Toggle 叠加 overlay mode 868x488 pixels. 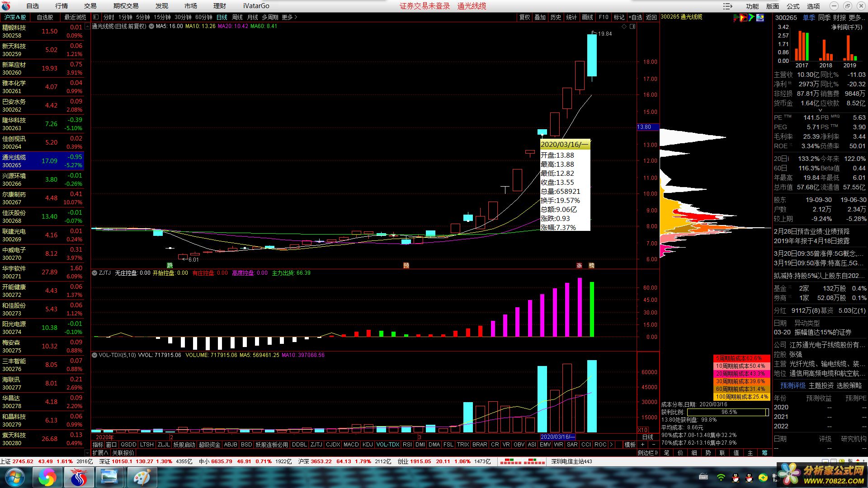point(540,17)
